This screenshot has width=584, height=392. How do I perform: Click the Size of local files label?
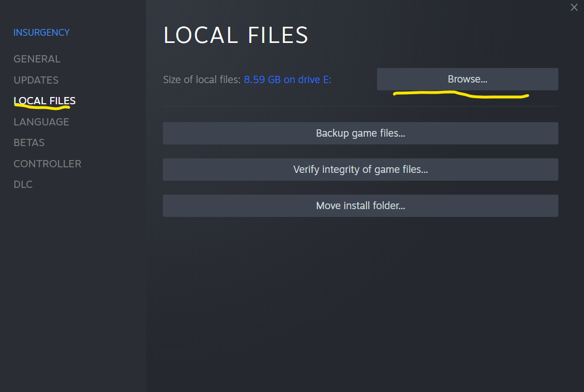coord(201,80)
